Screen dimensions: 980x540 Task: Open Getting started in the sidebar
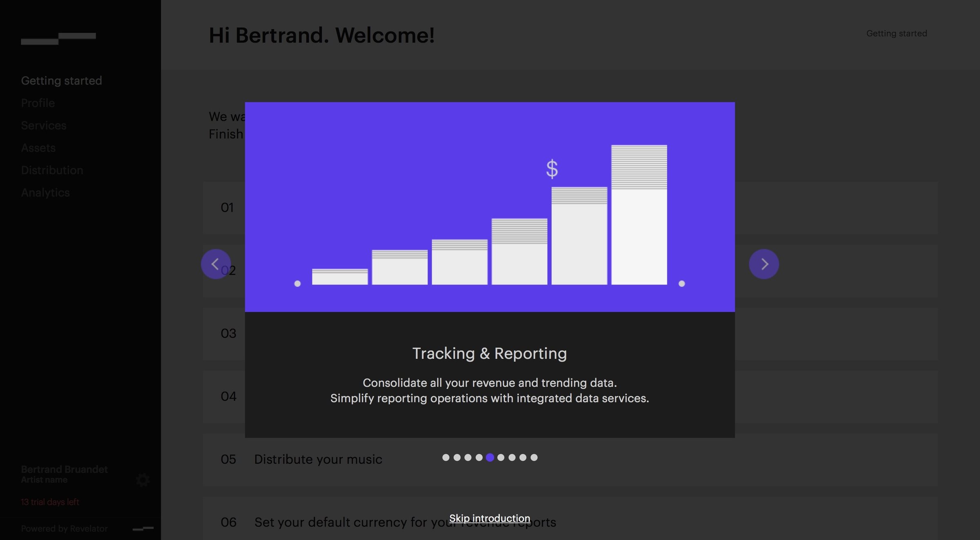61,81
